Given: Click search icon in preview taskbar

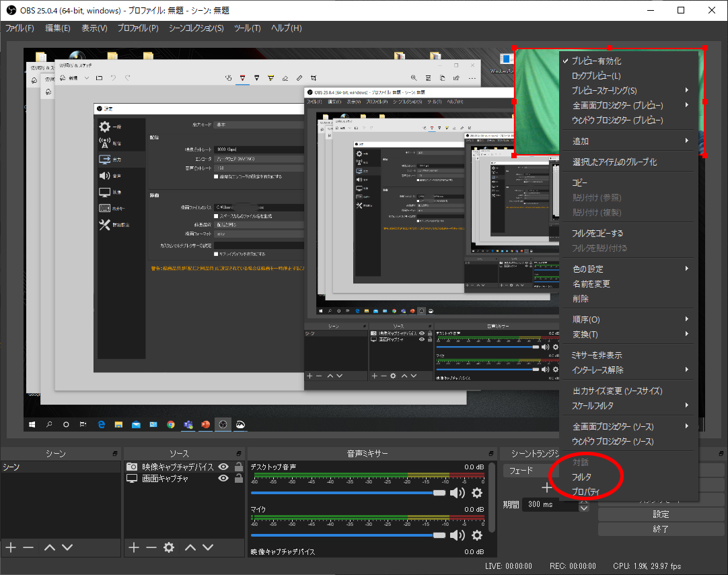Looking at the screenshot, I should 49,424.
